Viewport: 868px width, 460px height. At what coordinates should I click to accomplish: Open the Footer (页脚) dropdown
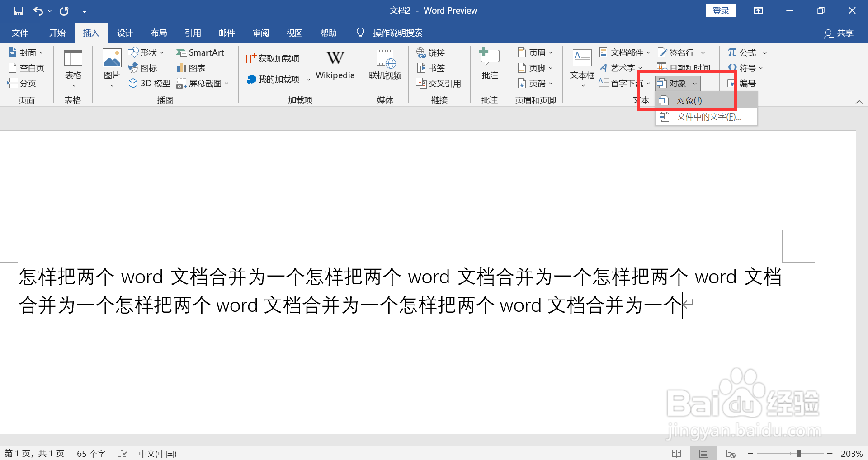(535, 68)
